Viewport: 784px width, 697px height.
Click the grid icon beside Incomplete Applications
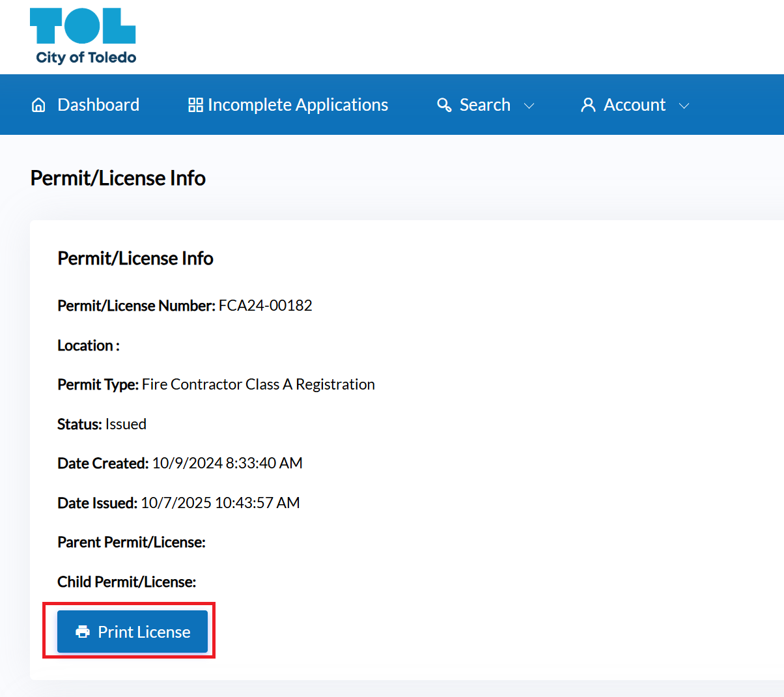click(195, 105)
